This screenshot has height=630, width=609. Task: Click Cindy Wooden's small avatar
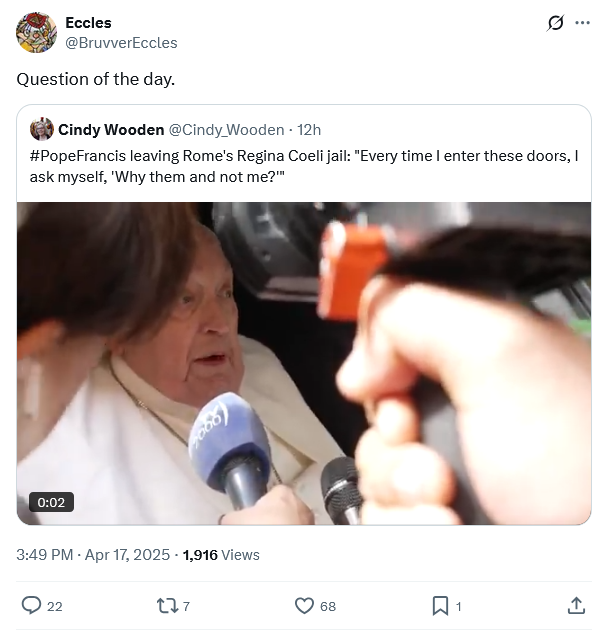point(42,129)
